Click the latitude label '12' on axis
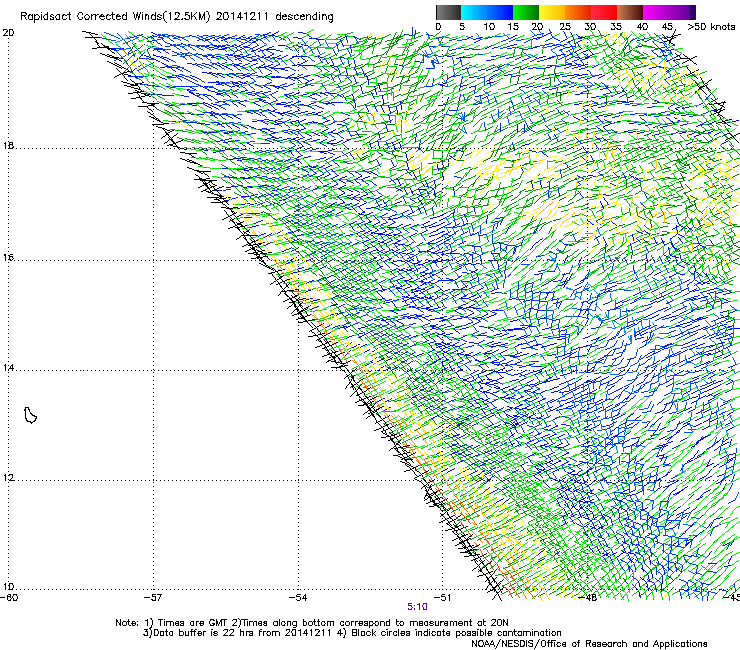 coord(8,478)
